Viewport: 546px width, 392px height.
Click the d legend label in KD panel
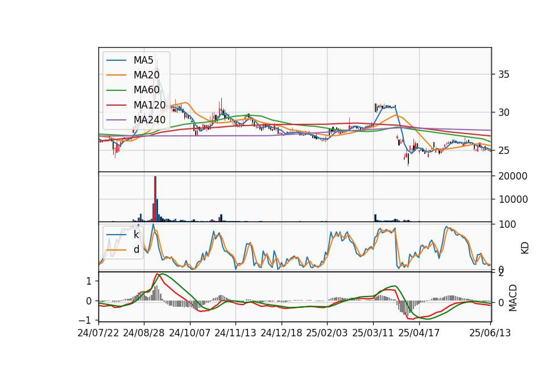[136, 249]
